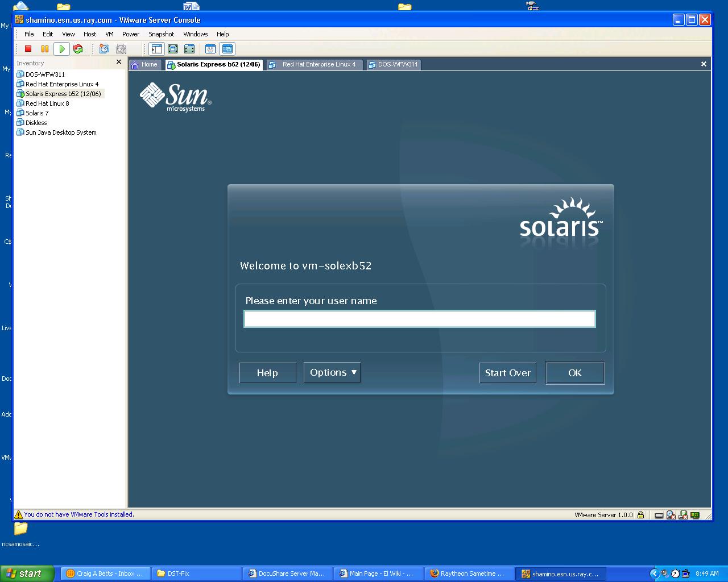
Task: Expand hidden system tray icons arrow
Action: pos(654,573)
